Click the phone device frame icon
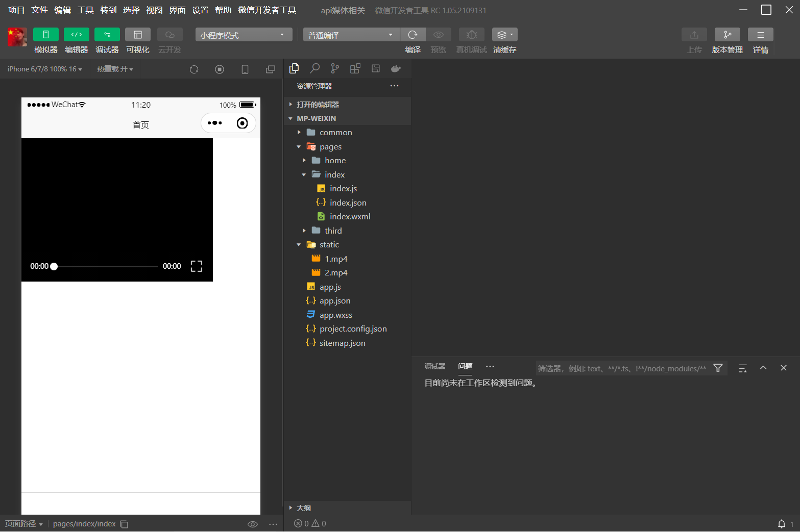Screen dimensions: 800x532 tap(245, 69)
